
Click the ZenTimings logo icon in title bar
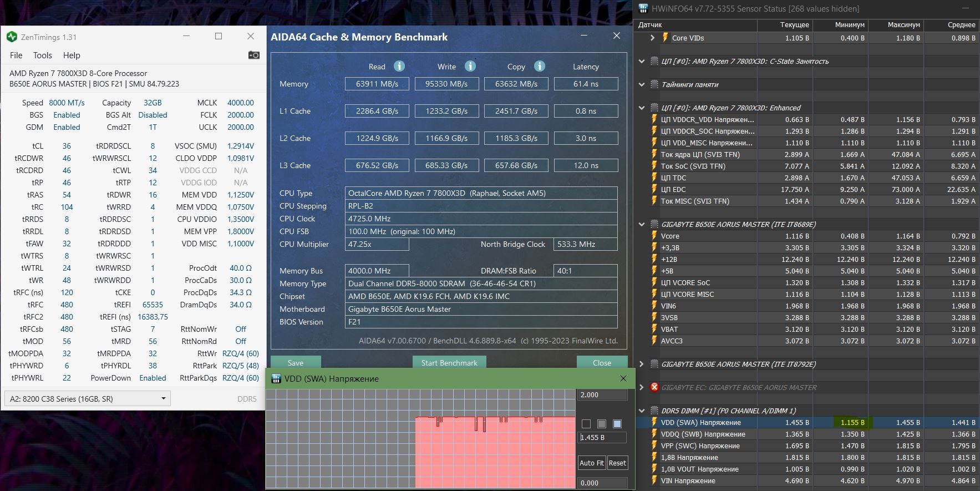point(12,37)
